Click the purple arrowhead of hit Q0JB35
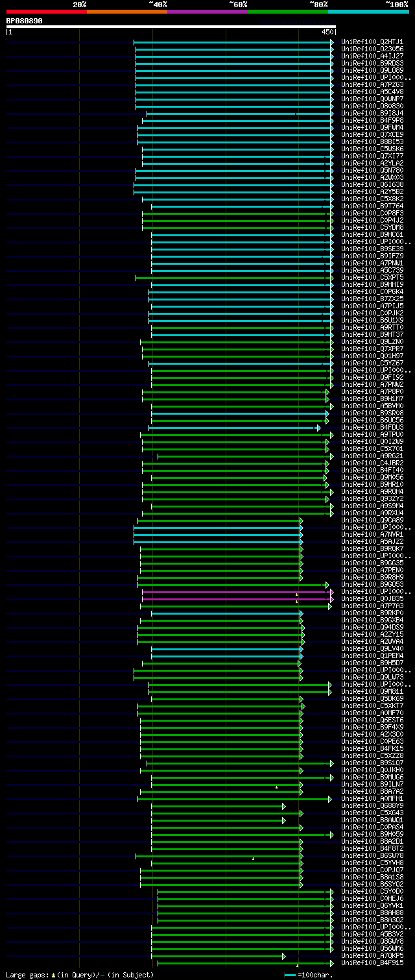This screenshot has height=980, width=415. [x=332, y=599]
